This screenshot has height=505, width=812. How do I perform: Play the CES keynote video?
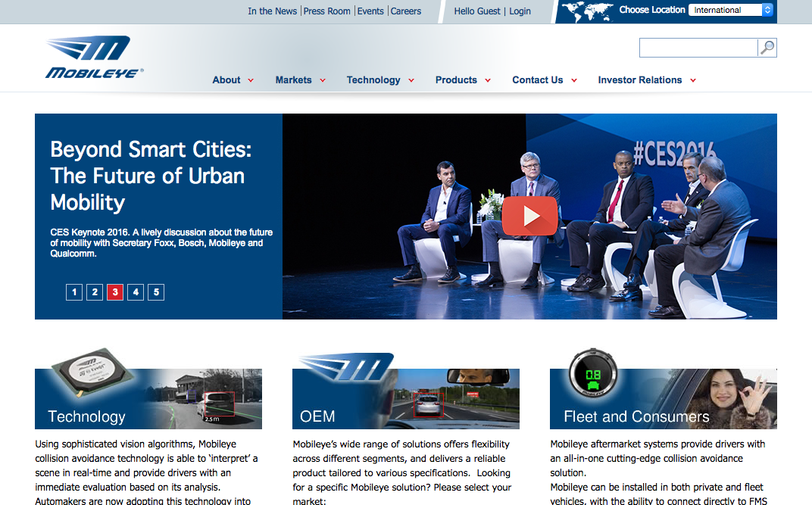point(529,216)
